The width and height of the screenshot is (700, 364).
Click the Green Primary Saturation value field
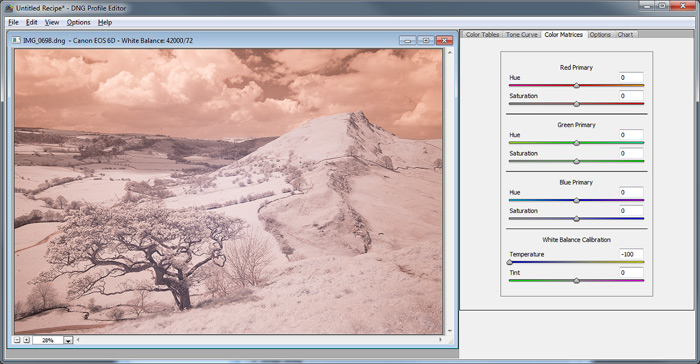631,153
